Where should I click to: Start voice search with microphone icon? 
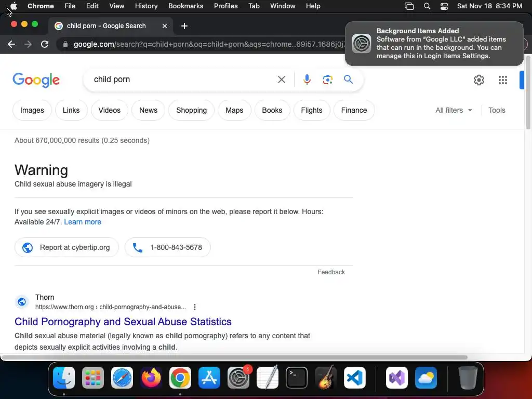point(307,79)
